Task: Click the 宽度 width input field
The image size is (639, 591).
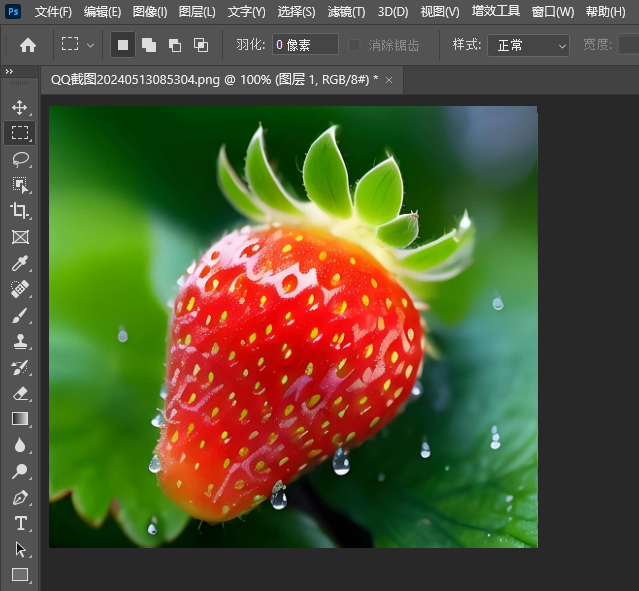Action: [628, 44]
